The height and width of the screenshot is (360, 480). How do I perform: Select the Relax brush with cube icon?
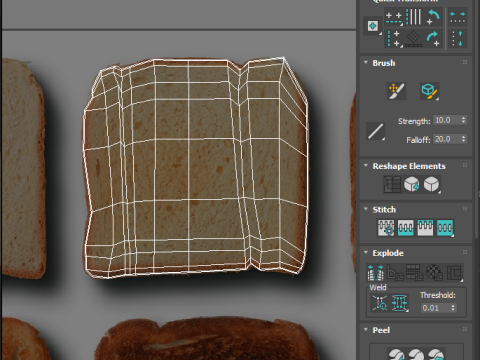tap(429, 91)
